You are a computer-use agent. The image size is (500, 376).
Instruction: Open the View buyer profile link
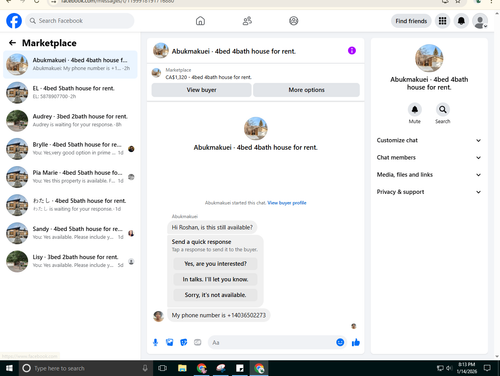tap(287, 203)
